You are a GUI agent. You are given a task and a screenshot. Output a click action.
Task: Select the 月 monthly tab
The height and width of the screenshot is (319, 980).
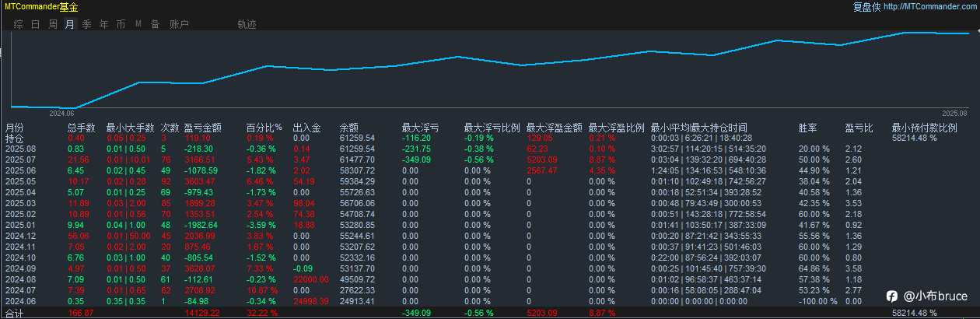(x=70, y=24)
